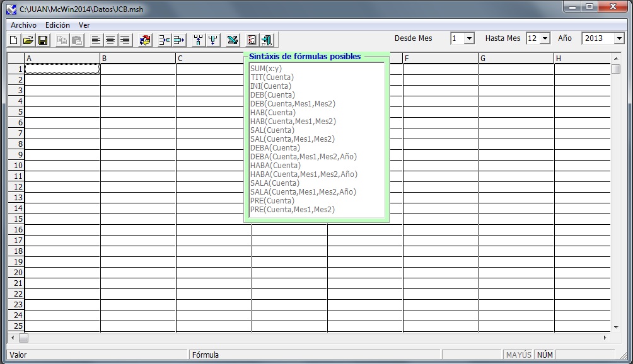Create a new sheet with the blank page icon
The width and height of the screenshot is (633, 364).
(14, 40)
